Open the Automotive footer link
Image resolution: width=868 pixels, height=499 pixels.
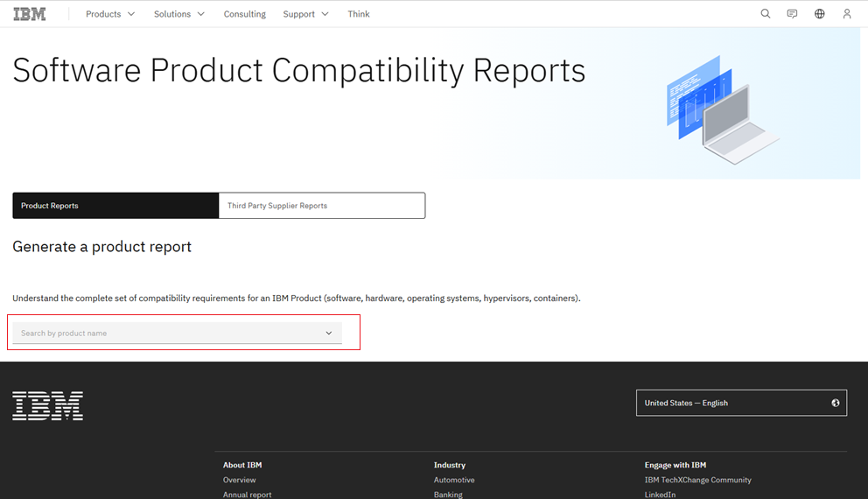coord(454,480)
